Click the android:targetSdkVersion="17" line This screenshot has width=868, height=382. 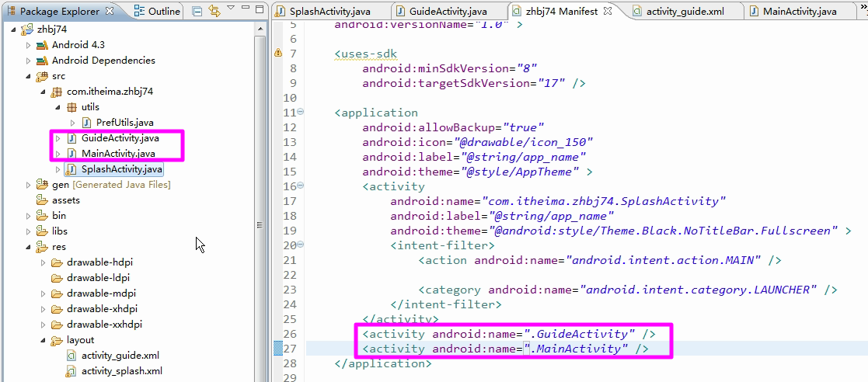tap(474, 84)
